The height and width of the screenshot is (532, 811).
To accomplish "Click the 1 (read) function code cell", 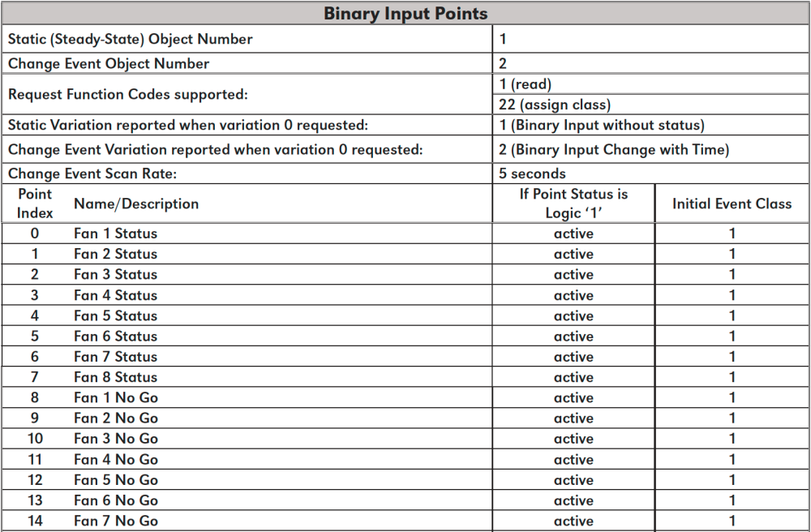I will point(526,84).
